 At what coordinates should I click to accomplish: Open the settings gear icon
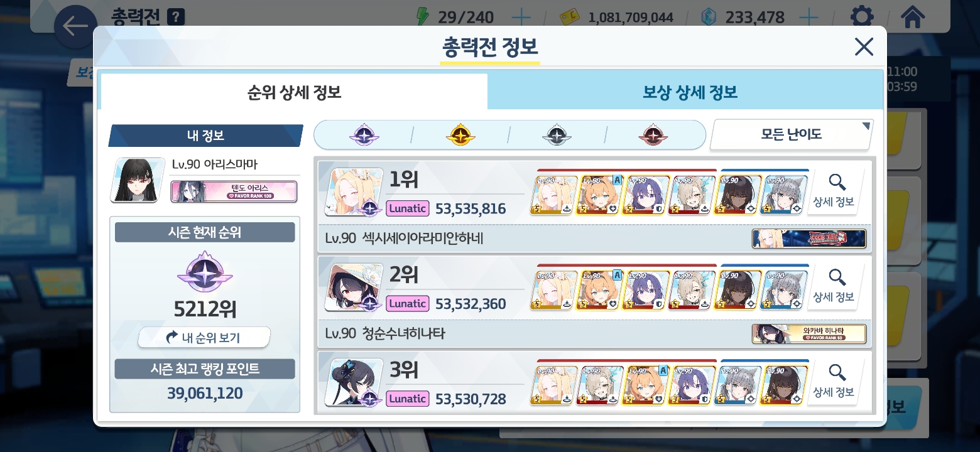861,17
